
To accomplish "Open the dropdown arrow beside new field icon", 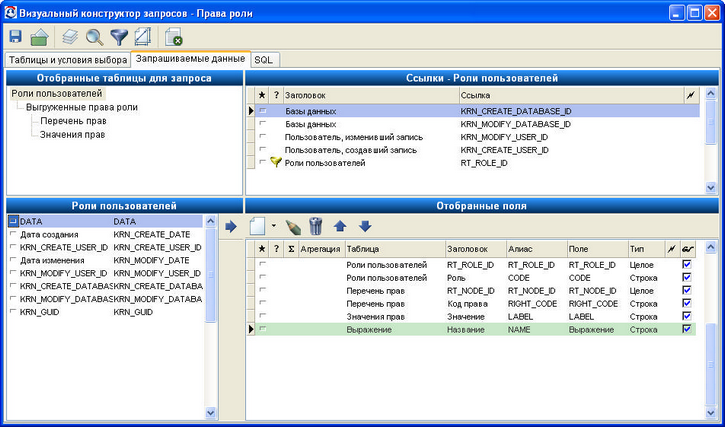I will (x=273, y=226).
